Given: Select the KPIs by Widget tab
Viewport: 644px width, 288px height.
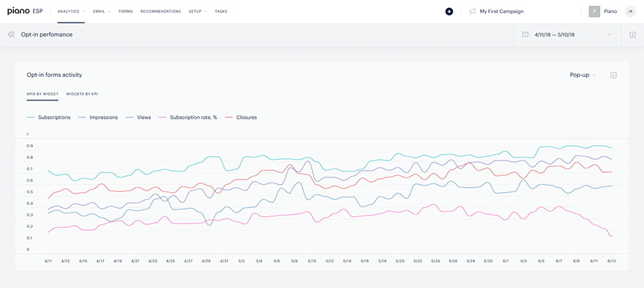Looking at the screenshot, I should coord(42,95).
